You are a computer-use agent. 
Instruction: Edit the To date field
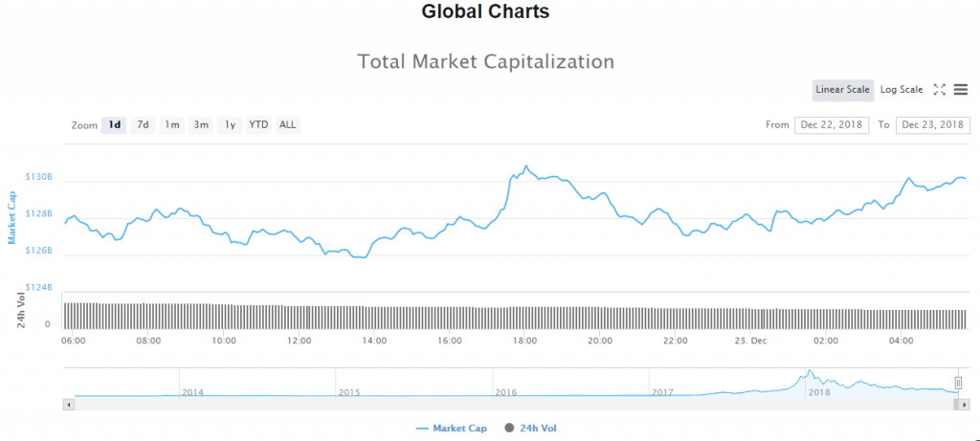tap(932, 125)
